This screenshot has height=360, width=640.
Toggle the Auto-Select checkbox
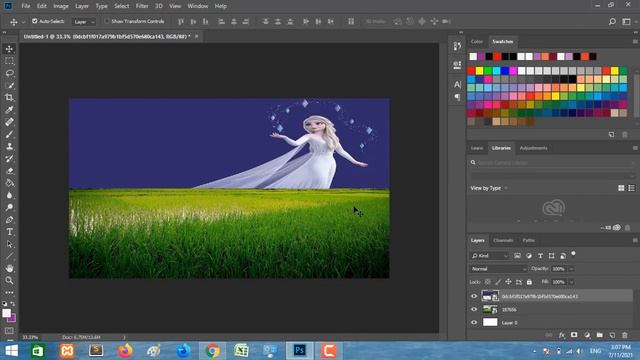click(x=35, y=21)
